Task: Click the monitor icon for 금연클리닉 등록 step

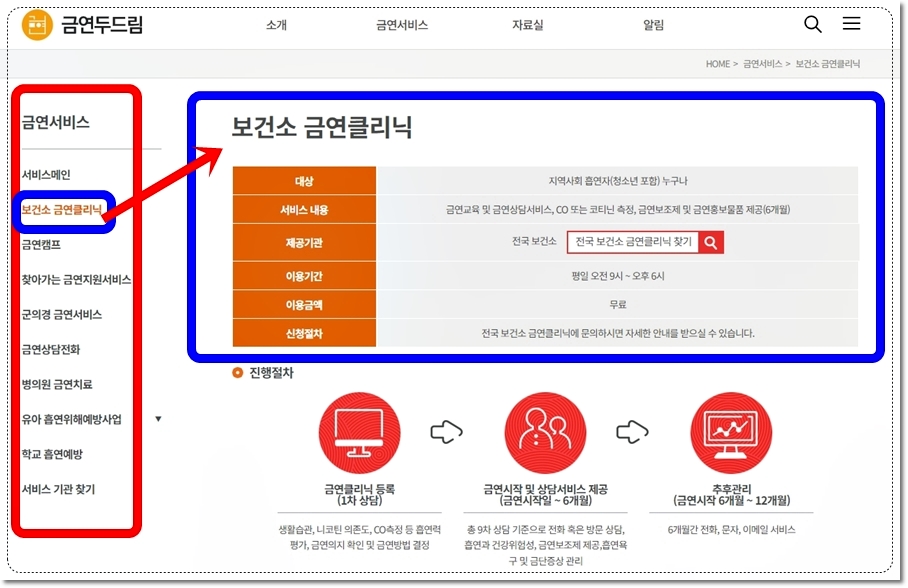Action: coord(357,431)
